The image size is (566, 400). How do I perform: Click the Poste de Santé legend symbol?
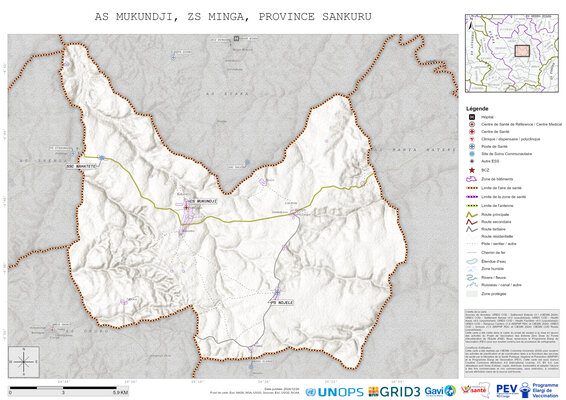pyautogui.click(x=471, y=146)
